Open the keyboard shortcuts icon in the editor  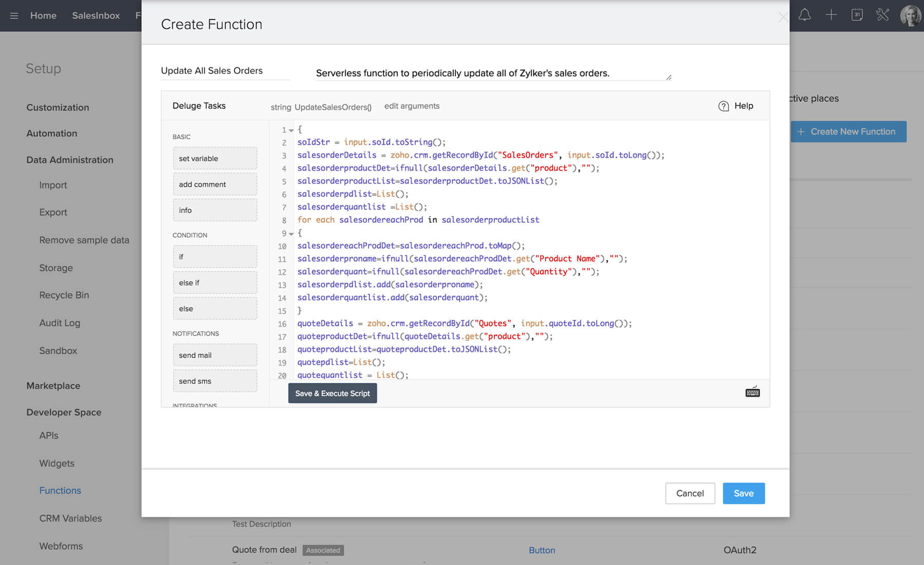pos(752,392)
